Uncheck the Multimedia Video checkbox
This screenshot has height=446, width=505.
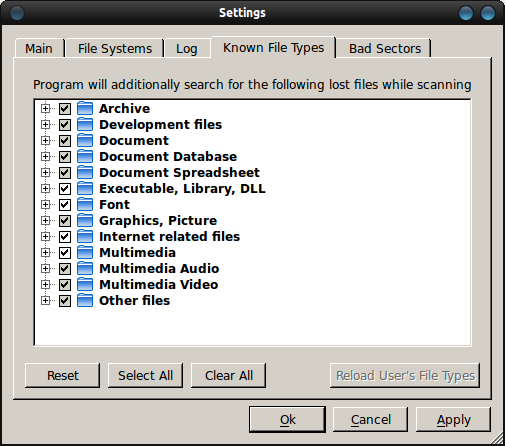click(x=65, y=285)
